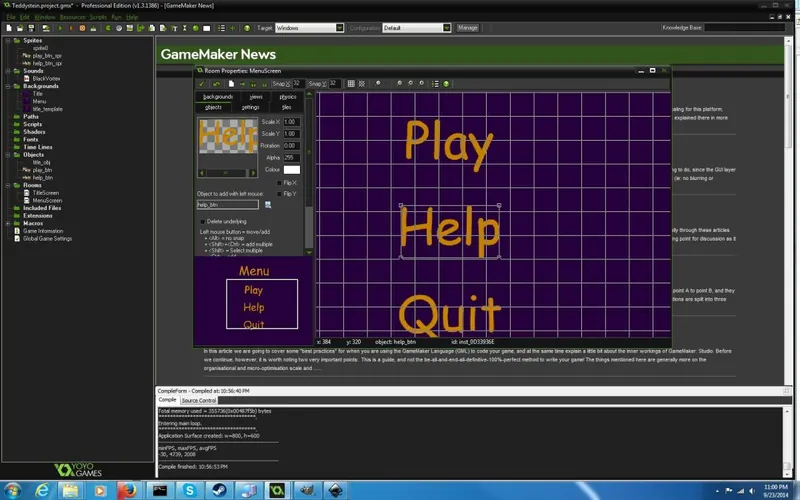Select the Help instance in the room
Image resolution: width=800 pixels, height=500 pixels.
[449, 231]
